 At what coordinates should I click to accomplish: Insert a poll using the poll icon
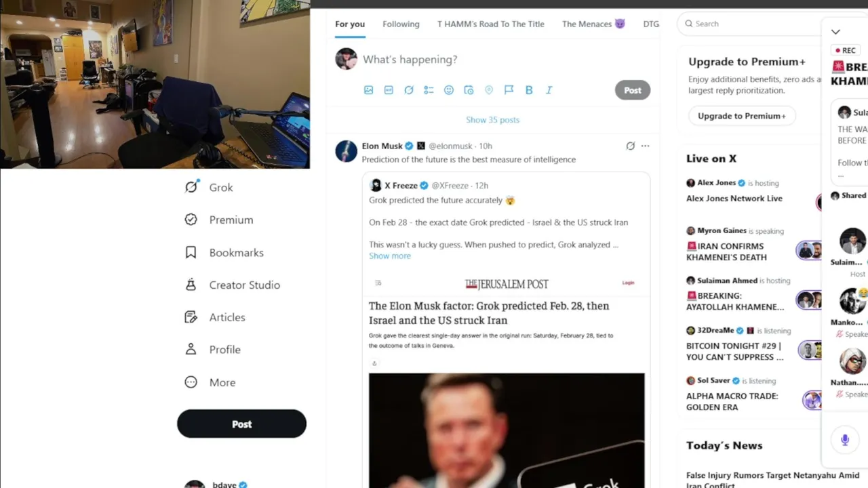click(x=429, y=90)
